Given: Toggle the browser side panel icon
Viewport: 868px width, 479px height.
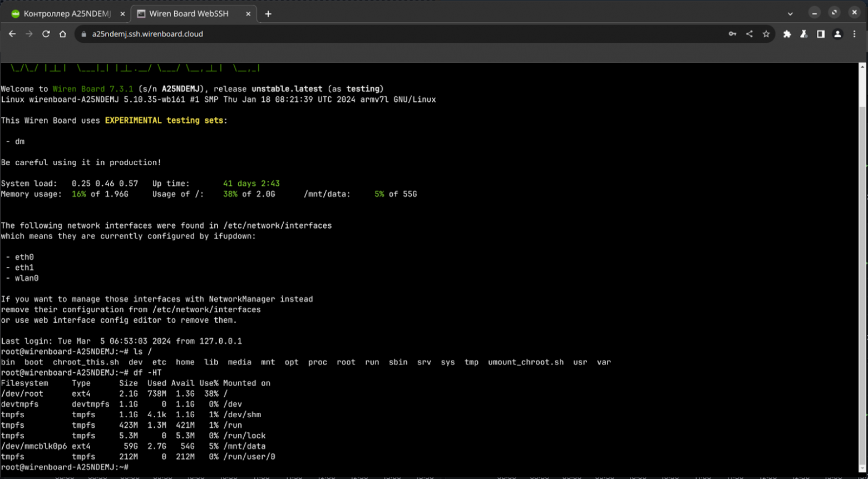Looking at the screenshot, I should pyautogui.click(x=821, y=34).
